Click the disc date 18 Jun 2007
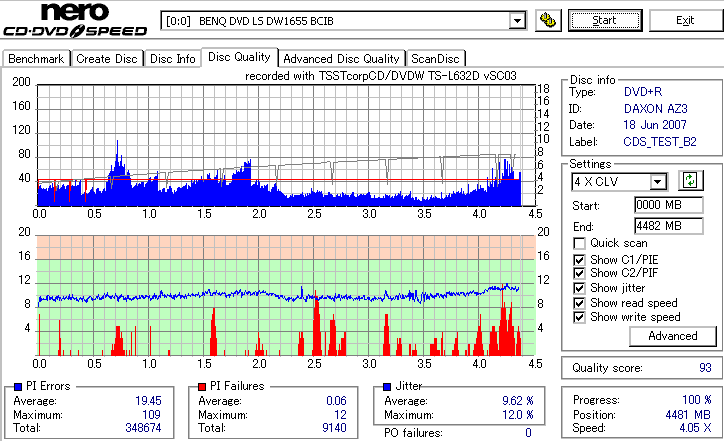 [x=655, y=125]
